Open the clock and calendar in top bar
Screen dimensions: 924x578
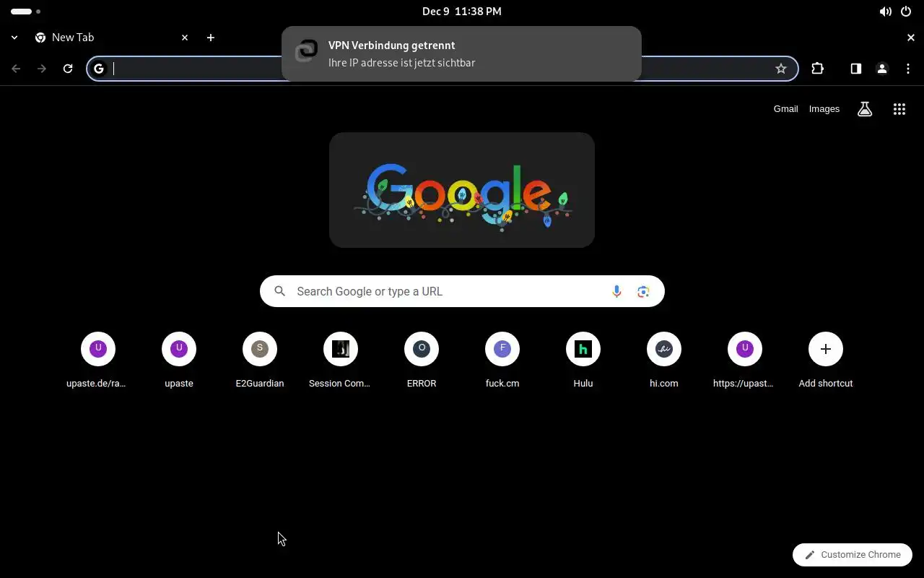click(x=462, y=12)
